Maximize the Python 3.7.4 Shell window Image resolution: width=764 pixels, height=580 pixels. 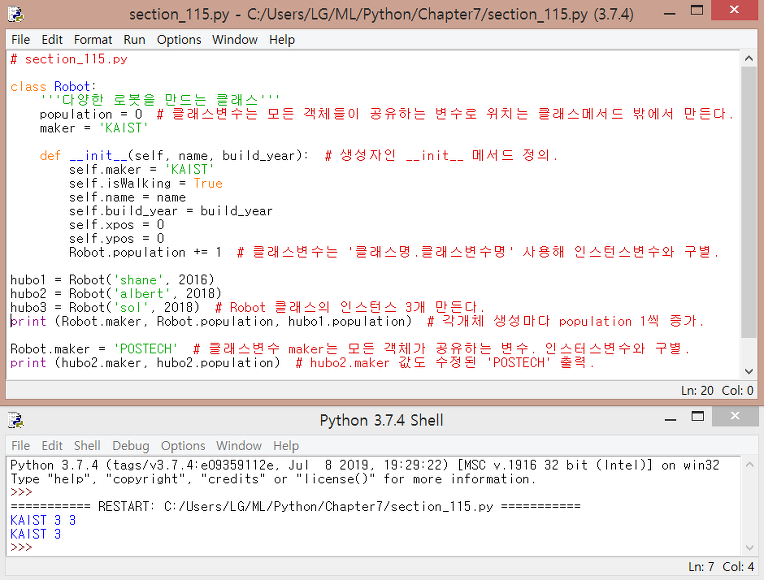[697, 417]
